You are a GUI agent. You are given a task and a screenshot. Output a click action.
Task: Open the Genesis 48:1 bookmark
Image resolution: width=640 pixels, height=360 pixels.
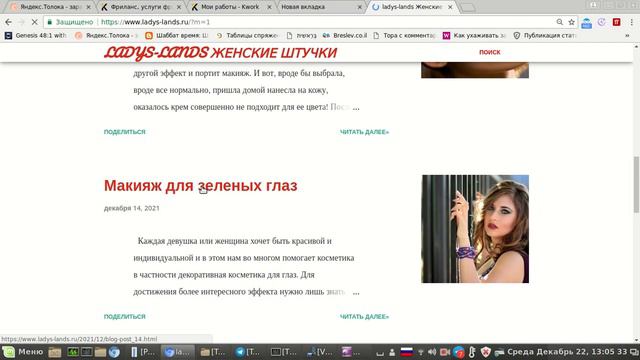35,36
